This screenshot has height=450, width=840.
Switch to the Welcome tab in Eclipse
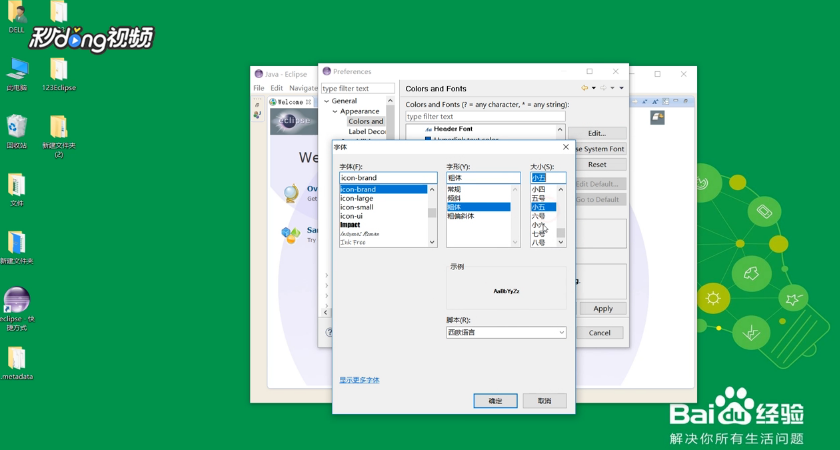click(x=290, y=102)
